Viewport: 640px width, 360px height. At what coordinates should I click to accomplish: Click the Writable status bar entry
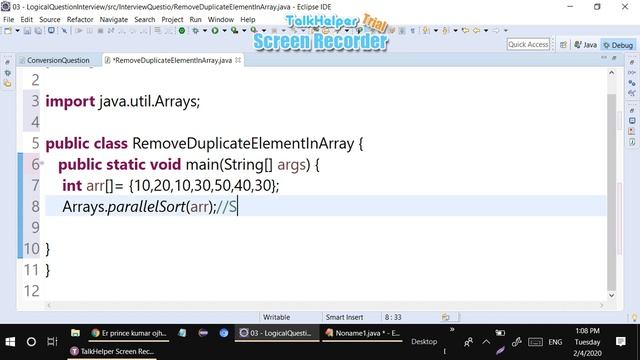coord(276,317)
